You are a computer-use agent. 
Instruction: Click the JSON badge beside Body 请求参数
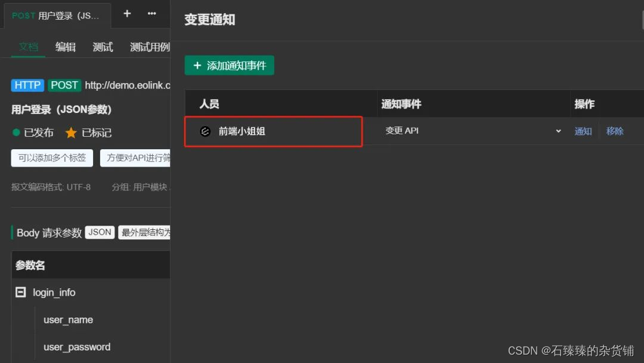(99, 232)
